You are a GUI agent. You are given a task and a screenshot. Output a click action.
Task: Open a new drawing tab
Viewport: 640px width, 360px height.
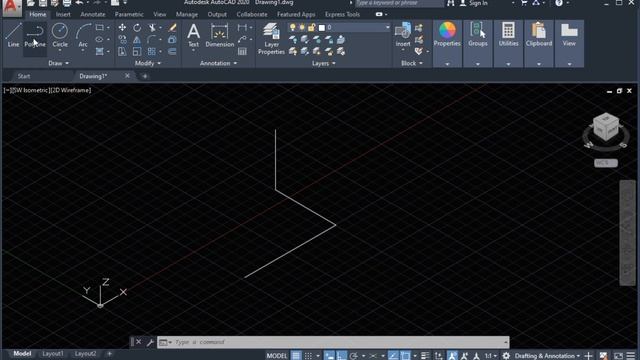point(144,76)
